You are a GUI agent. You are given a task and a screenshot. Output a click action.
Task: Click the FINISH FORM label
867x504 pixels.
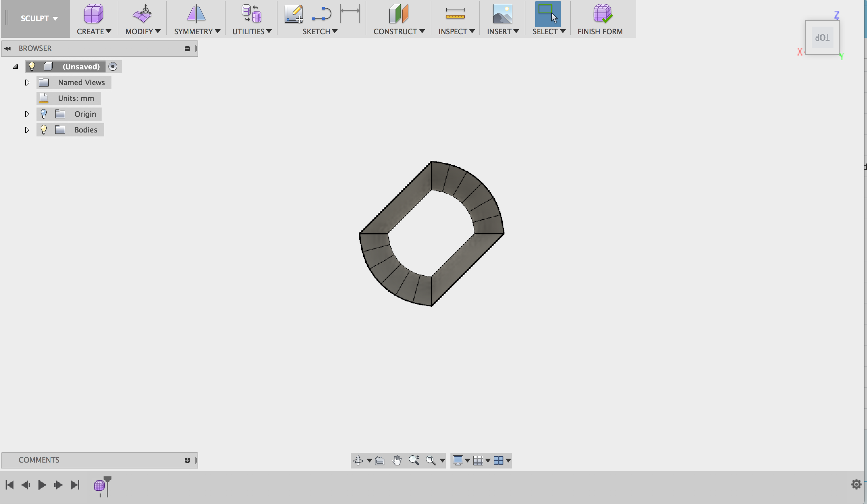click(x=600, y=31)
